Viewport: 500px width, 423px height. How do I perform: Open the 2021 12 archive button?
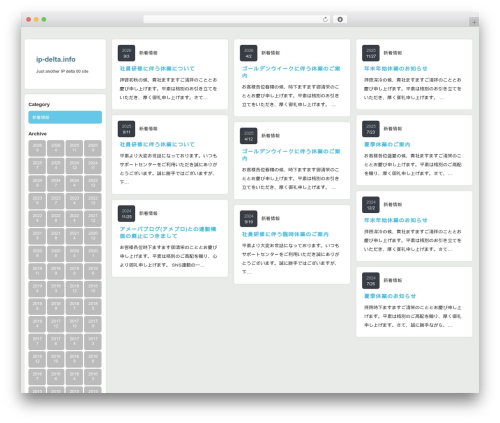tap(93, 218)
